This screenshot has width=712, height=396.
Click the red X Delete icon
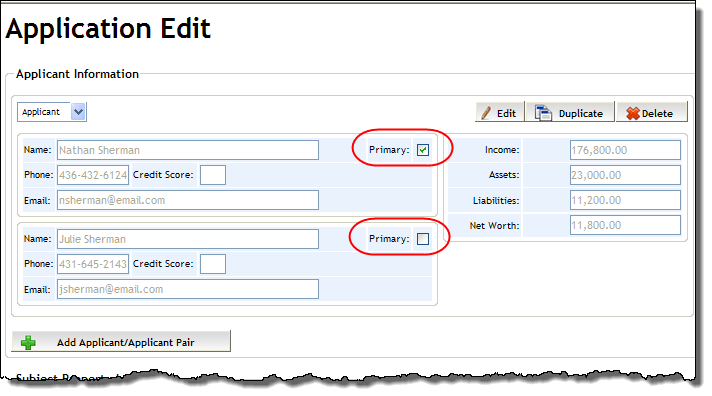pyautogui.click(x=632, y=113)
